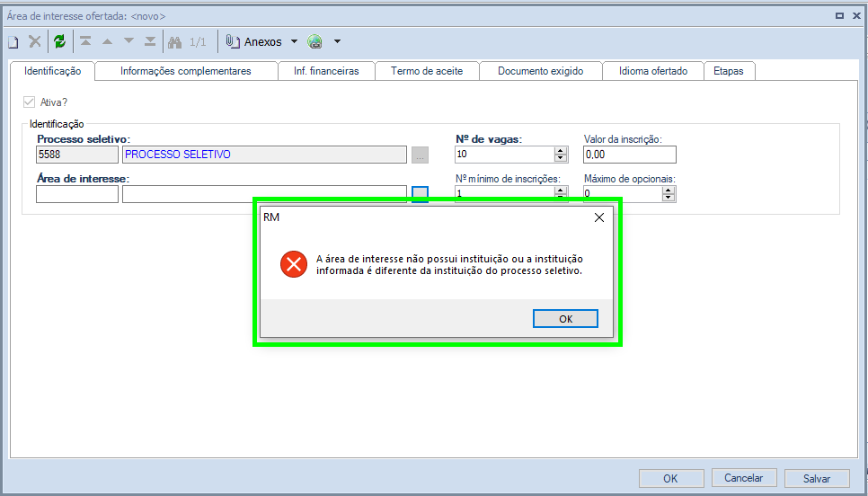The width and height of the screenshot is (868, 496).
Task: Click the red error icon in dialog
Action: [294, 264]
